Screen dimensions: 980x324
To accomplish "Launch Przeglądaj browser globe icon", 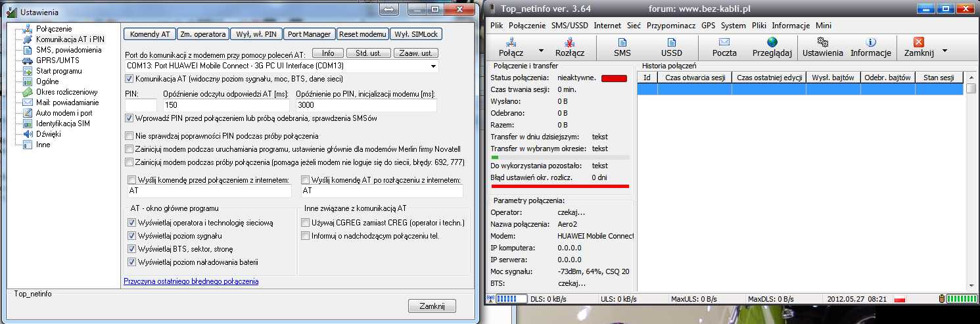I will click(772, 42).
